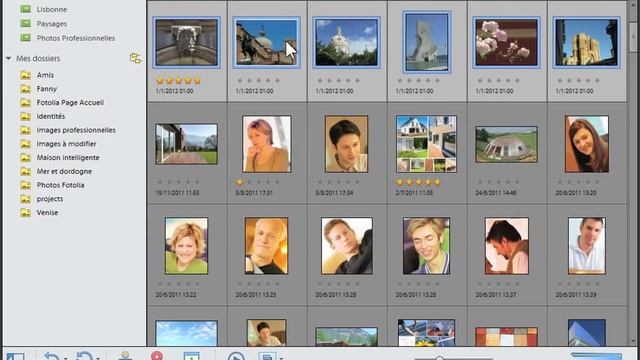Select the smiling blond young man thumbnail
The width and height of the screenshot is (640, 360).
pyautogui.click(x=426, y=246)
